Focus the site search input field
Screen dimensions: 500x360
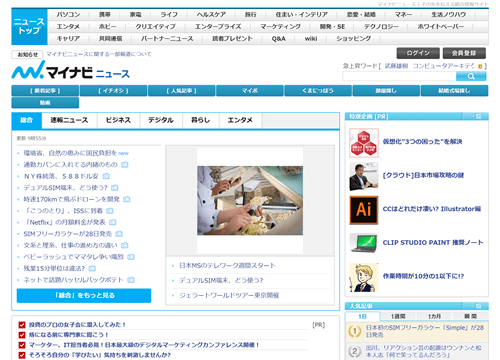(x=399, y=76)
